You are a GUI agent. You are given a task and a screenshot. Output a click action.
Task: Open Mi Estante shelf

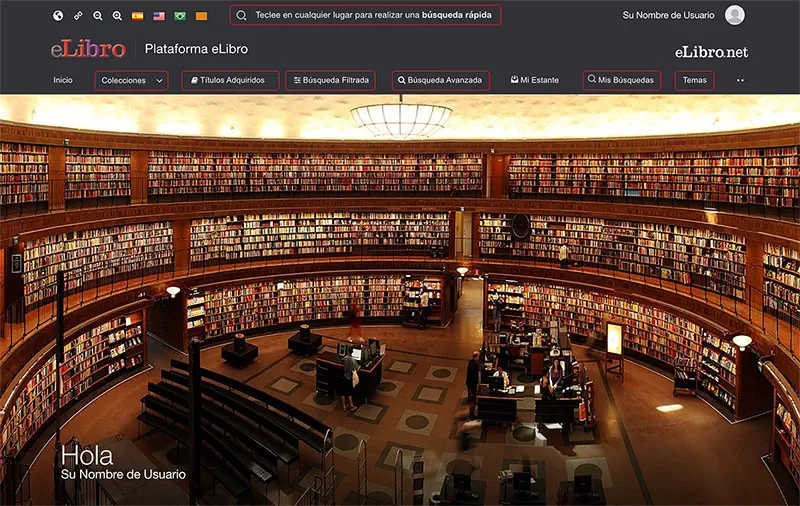(534, 80)
